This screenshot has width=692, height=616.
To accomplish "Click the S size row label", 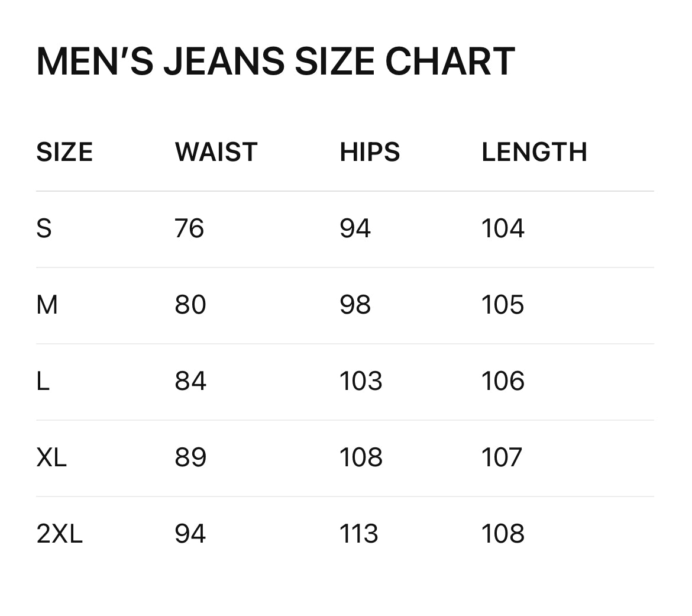I will [44, 228].
